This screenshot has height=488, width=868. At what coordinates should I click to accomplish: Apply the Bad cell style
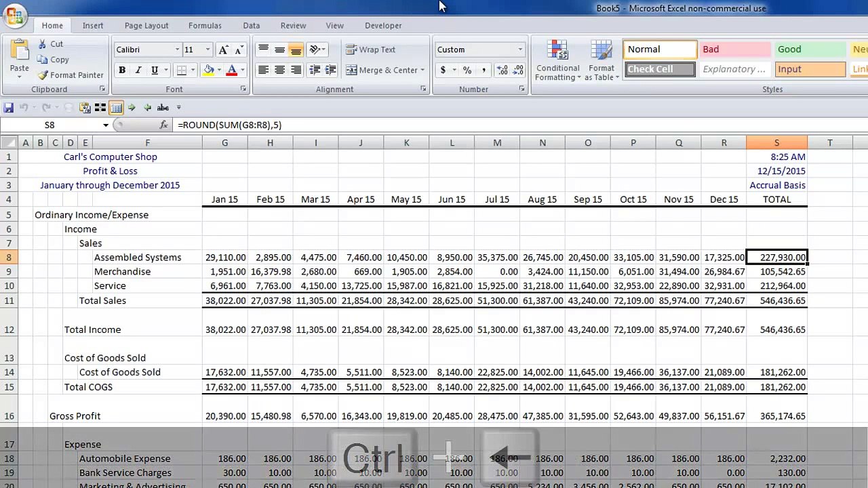tap(735, 49)
